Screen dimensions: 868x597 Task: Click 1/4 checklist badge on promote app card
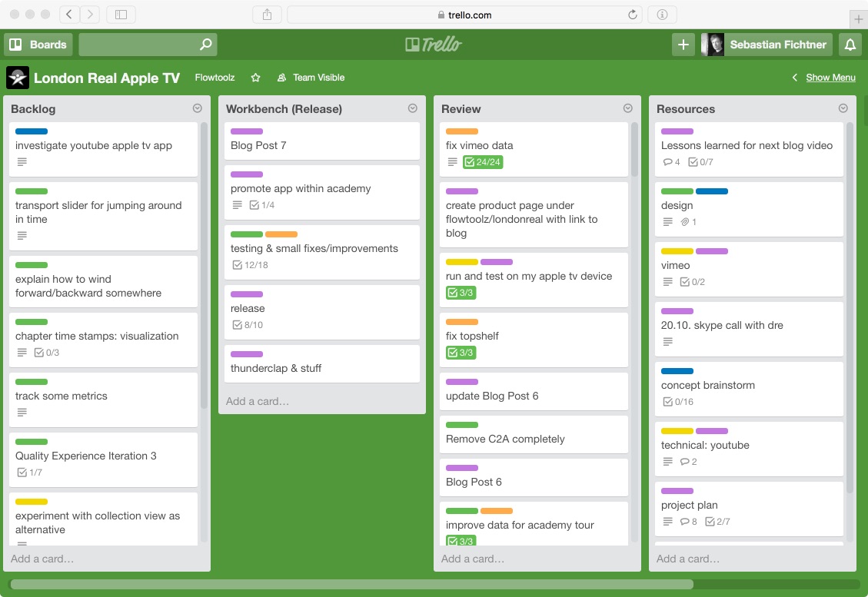262,204
